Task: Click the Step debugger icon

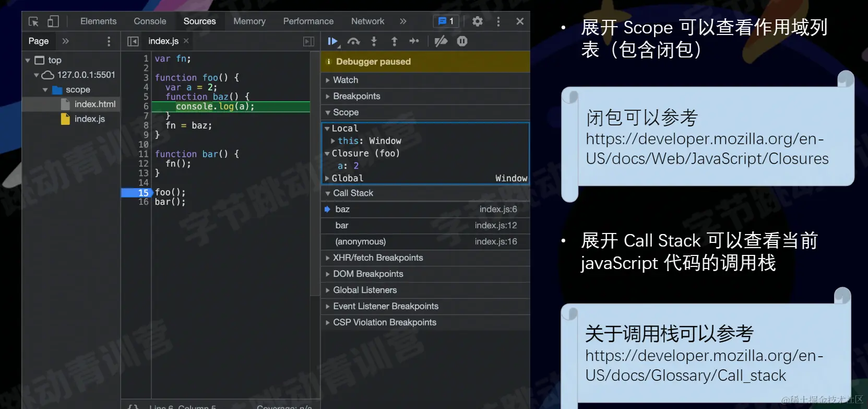Action: tap(414, 41)
